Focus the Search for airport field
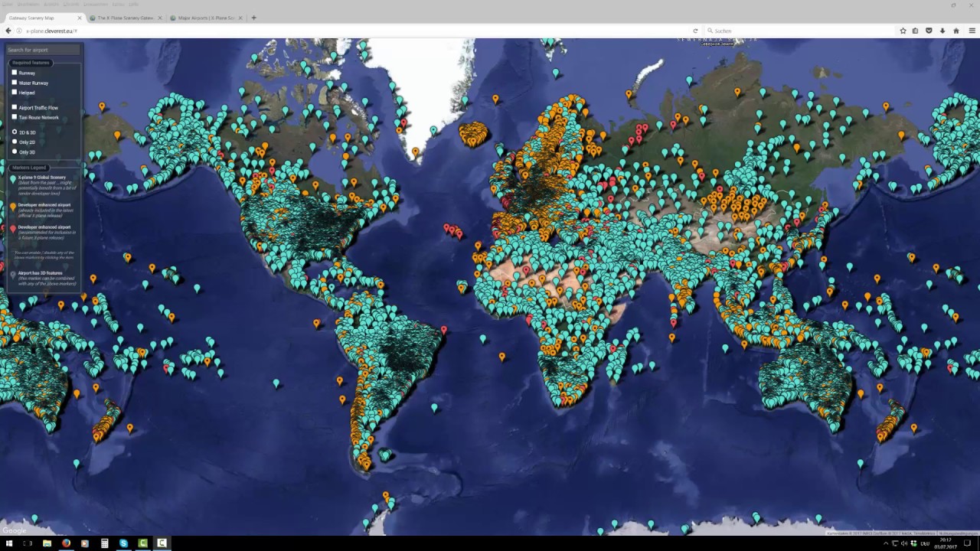Viewport: 980px width, 551px height. (x=43, y=50)
